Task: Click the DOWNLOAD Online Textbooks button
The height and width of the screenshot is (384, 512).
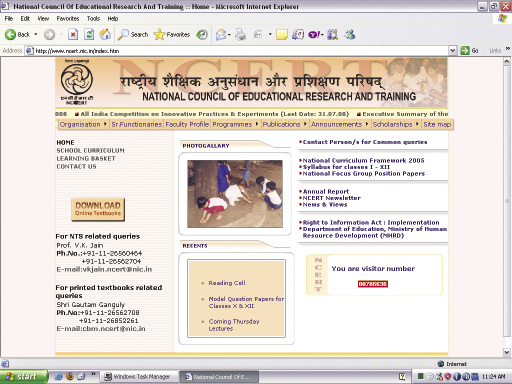Action: (98, 209)
